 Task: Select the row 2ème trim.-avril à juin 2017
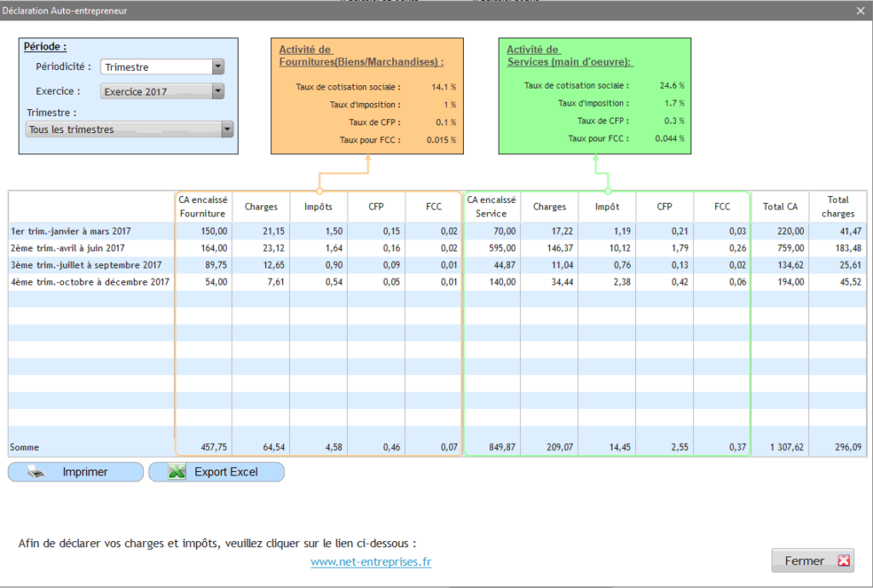coord(85,248)
